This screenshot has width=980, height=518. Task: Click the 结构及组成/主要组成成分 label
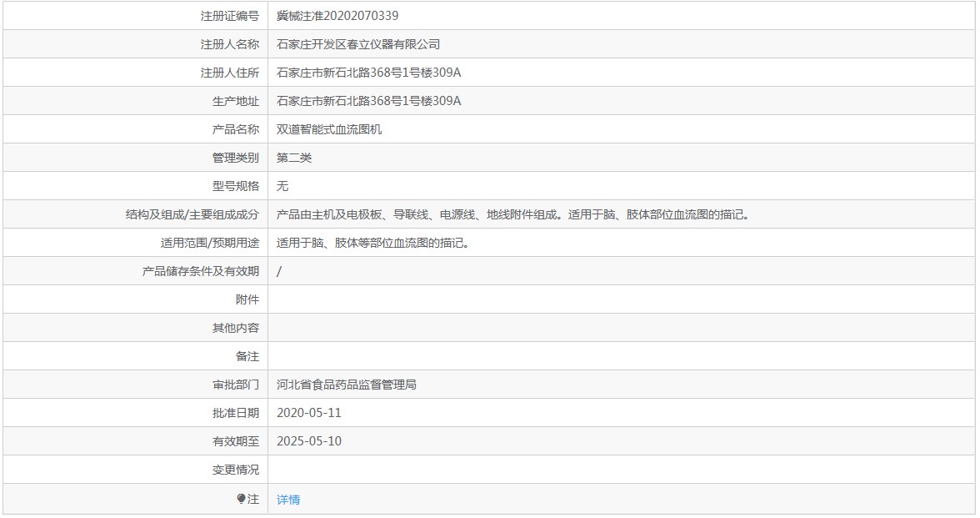[192, 214]
